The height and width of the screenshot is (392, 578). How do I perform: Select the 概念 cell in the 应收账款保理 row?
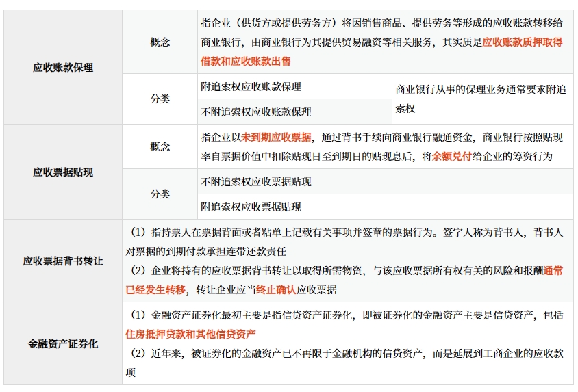click(160, 42)
